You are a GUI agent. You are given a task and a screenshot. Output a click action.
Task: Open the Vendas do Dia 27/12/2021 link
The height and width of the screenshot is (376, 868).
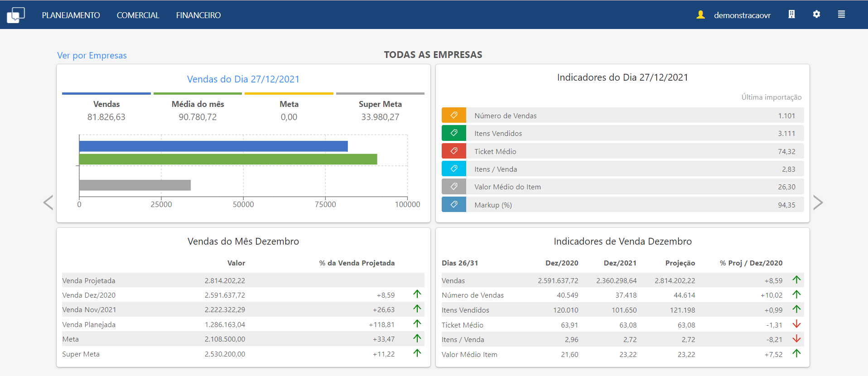[x=243, y=79]
